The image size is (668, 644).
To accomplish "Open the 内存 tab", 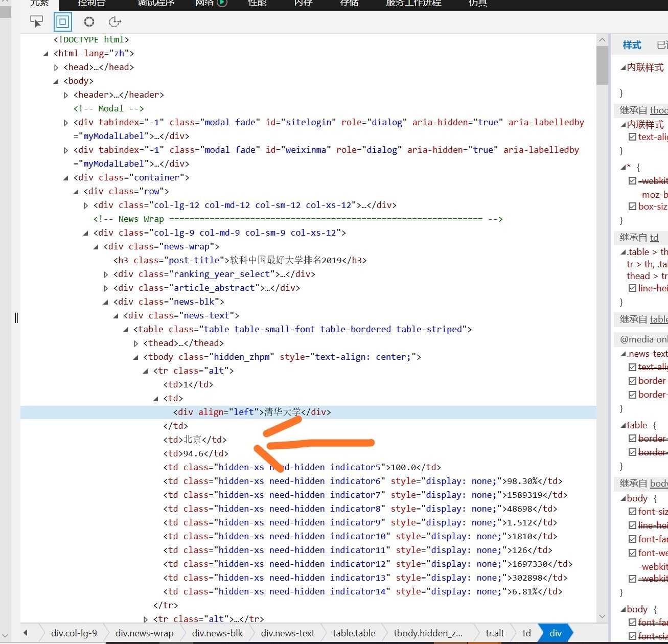I will (303, 3).
